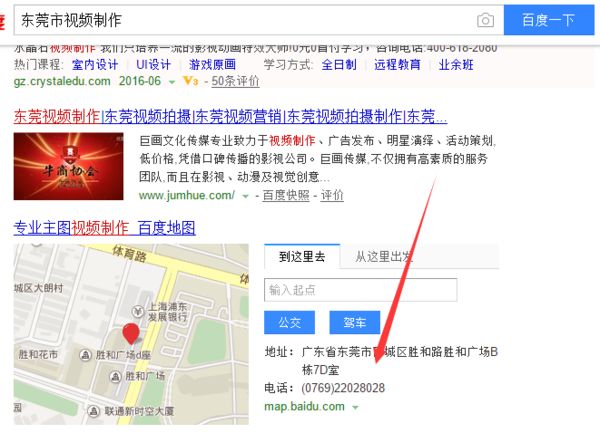Click the 胜和广场d座 building marker icon
The height and width of the screenshot is (433, 600).
pos(85,355)
